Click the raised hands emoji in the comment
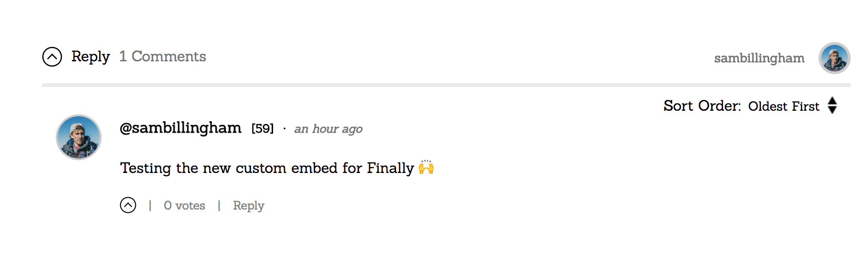The image size is (868, 270). (426, 167)
